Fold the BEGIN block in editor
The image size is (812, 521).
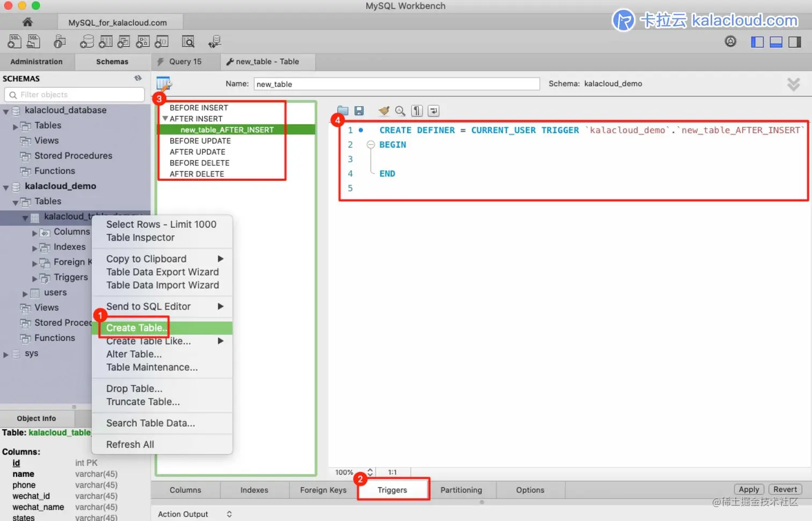[371, 144]
